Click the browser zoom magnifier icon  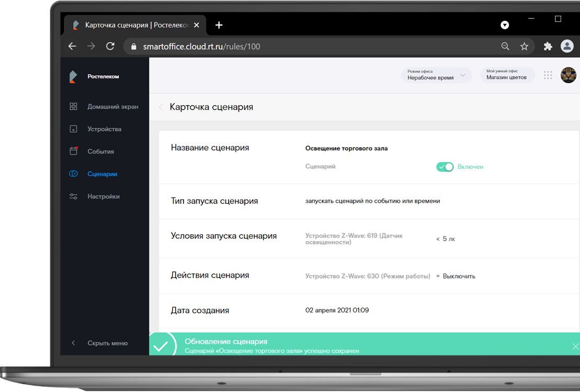click(505, 47)
